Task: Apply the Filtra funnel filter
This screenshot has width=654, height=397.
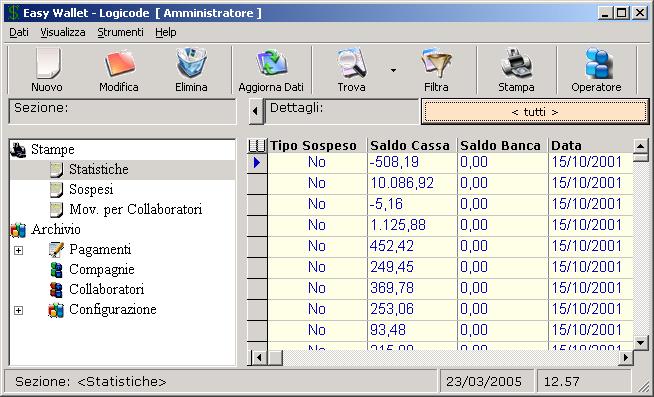Action: (x=436, y=70)
